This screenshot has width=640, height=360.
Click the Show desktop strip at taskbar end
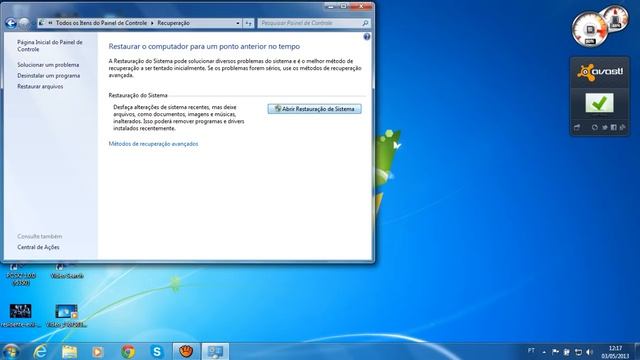[x=637, y=351]
